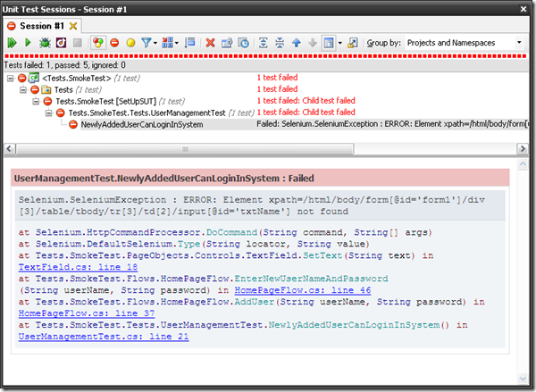Remove selected tests with red X icon
Screen dimensions: 536x392
click(x=211, y=43)
